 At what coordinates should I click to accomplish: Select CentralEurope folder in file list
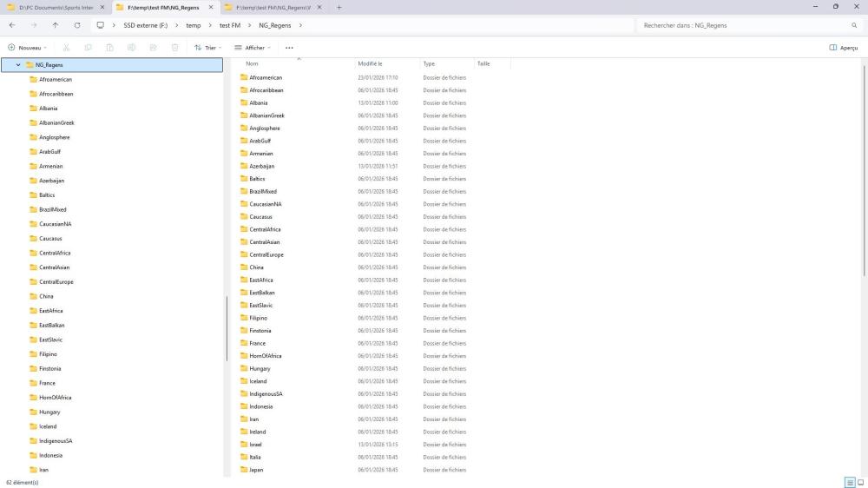(x=266, y=254)
